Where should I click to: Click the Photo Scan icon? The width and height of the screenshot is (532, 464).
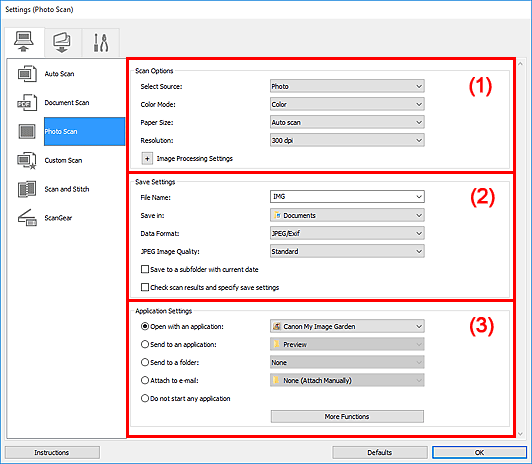(27, 131)
